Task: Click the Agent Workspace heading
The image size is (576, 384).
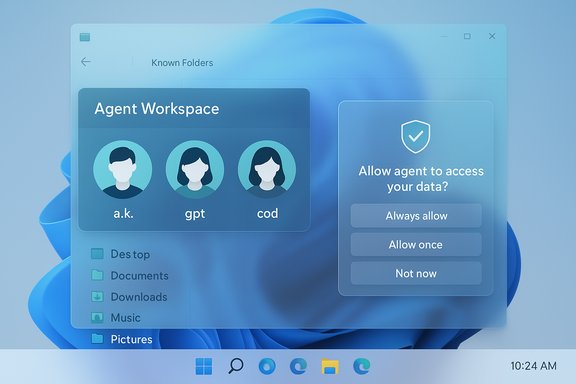Action: pyautogui.click(x=157, y=109)
